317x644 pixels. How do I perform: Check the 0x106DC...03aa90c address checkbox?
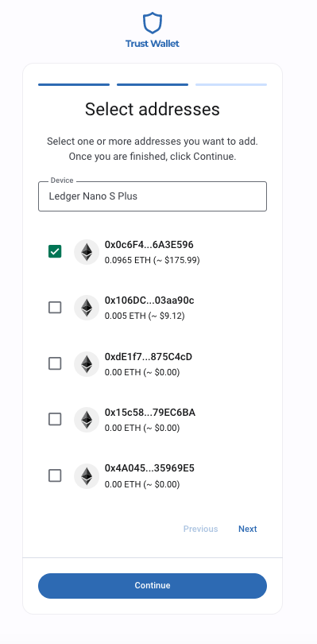click(x=55, y=307)
